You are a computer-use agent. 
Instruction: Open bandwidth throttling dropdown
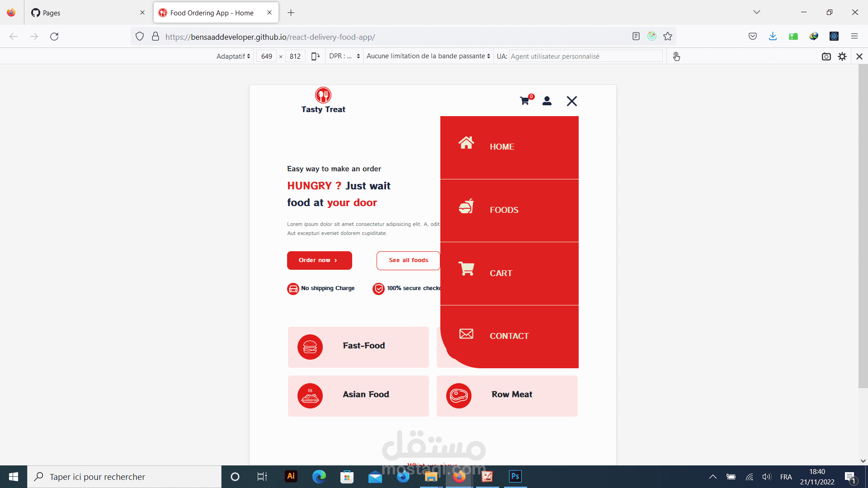(x=428, y=56)
